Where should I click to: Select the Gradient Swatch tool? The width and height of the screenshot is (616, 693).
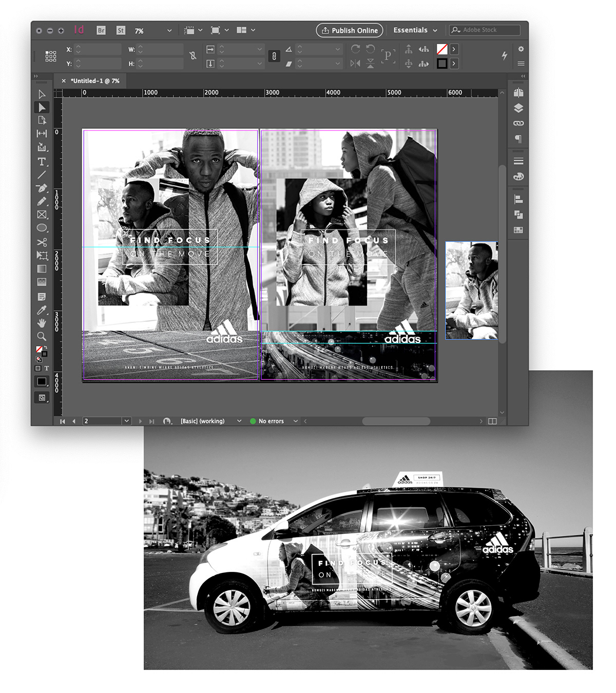[42, 268]
